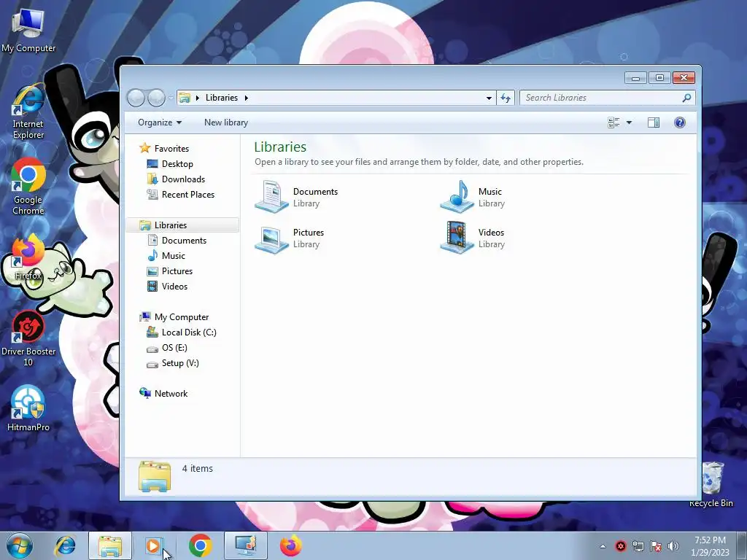Open address bar history dropdown
The height and width of the screenshot is (560, 747).
489,98
